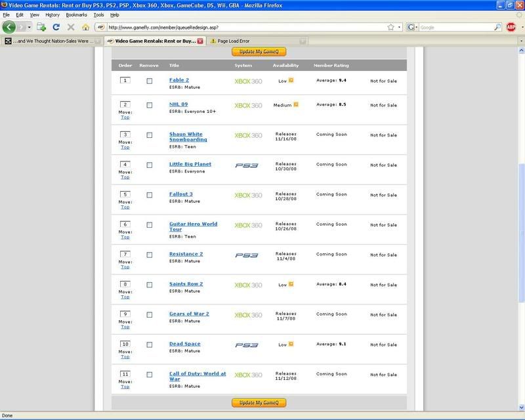Open the Fable 2 title link

178,80
